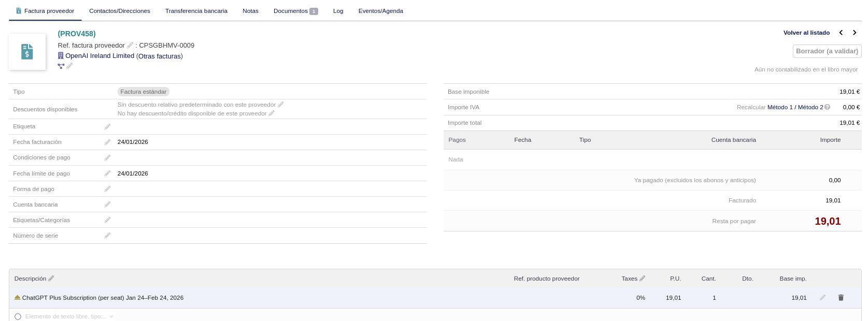Image resolution: width=868 pixels, height=321 pixels.
Task: Click pencil icon next to Ref. factura proveedor
Action: click(x=130, y=46)
